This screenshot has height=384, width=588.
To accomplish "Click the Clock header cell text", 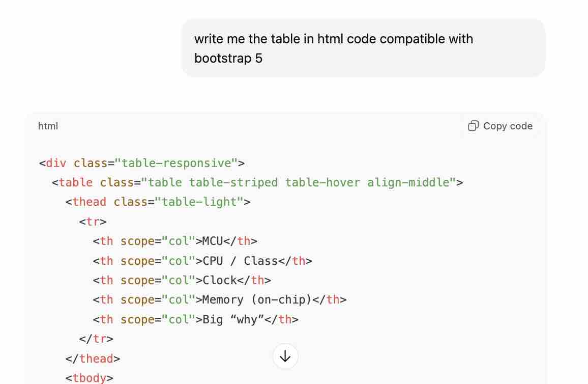I will 220,281.
